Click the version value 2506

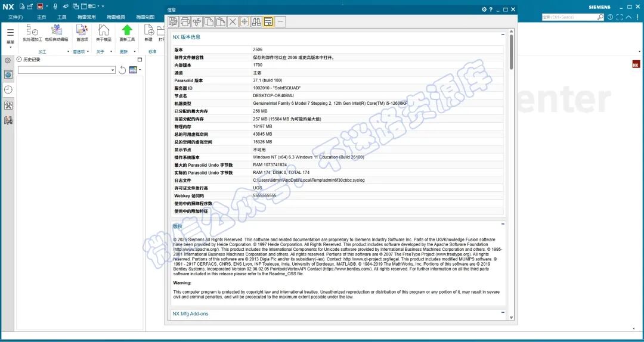coord(258,49)
